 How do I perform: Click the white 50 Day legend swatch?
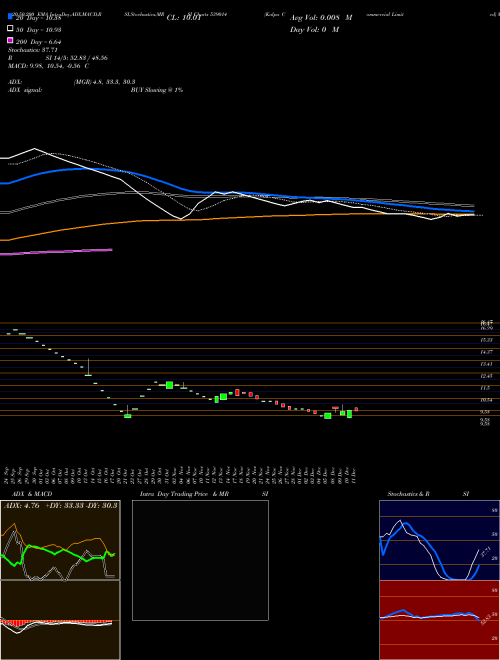pos(10,29)
